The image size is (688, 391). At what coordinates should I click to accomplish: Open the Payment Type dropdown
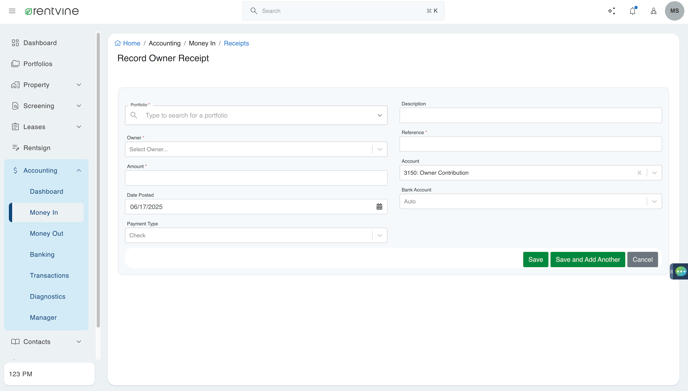256,235
